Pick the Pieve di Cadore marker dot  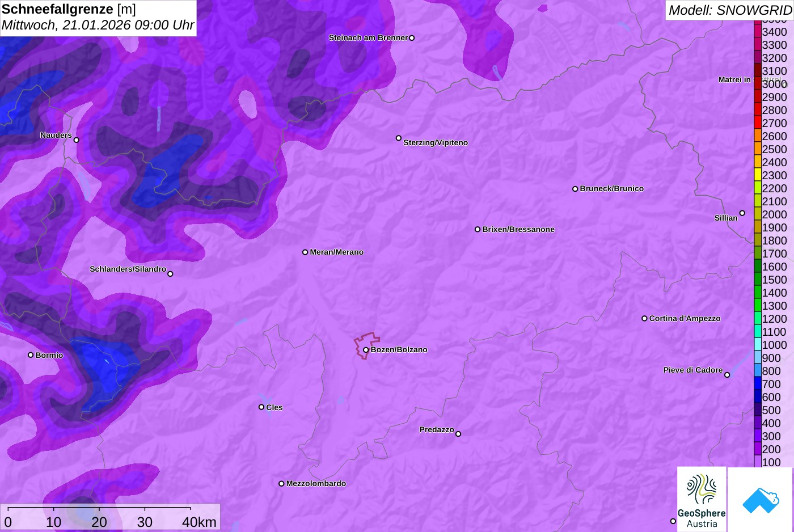pyautogui.click(x=727, y=375)
